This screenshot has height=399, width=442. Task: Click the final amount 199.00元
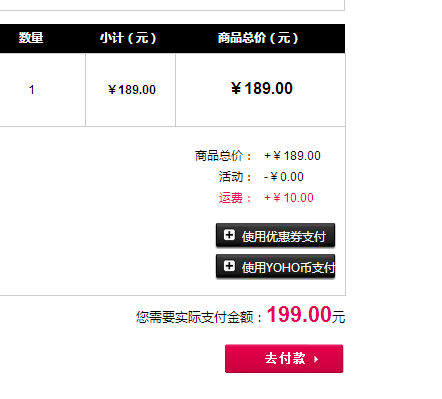coord(306,315)
